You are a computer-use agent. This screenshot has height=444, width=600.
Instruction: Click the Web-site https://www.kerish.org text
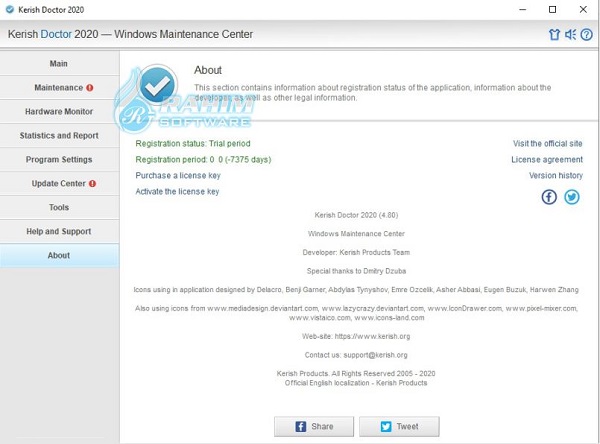point(356,336)
